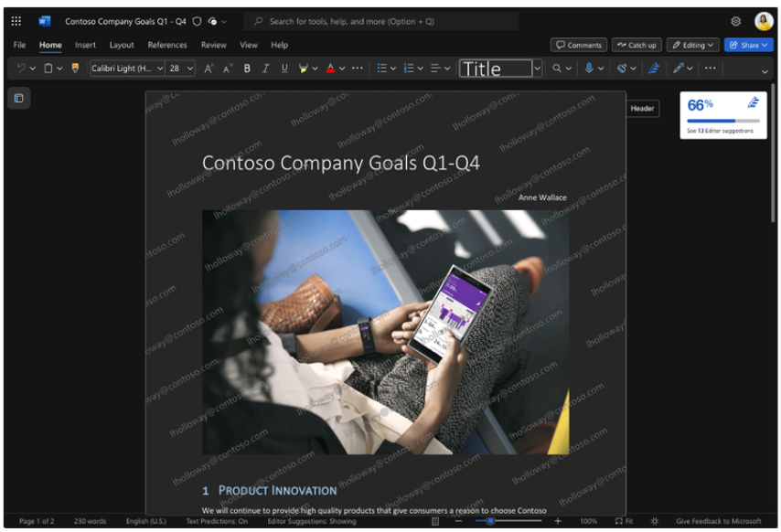Click the document photo of tablet
The height and width of the screenshot is (532, 781).
click(386, 332)
